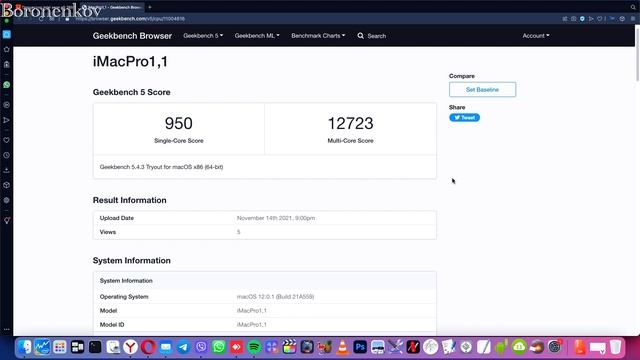Click the Operating System value macOS 12.0.1
This screenshot has width=640, height=360.
(276, 297)
